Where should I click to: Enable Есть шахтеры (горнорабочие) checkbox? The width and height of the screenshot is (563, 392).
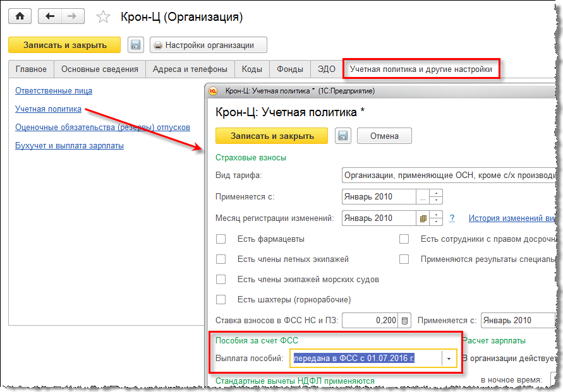pos(221,299)
